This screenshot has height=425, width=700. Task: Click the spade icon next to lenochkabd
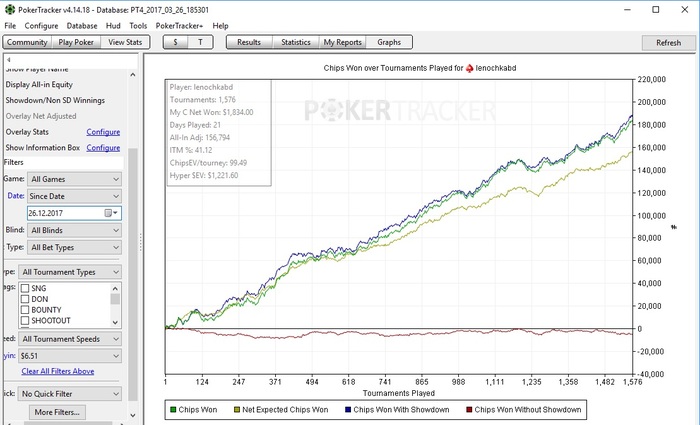coord(469,68)
